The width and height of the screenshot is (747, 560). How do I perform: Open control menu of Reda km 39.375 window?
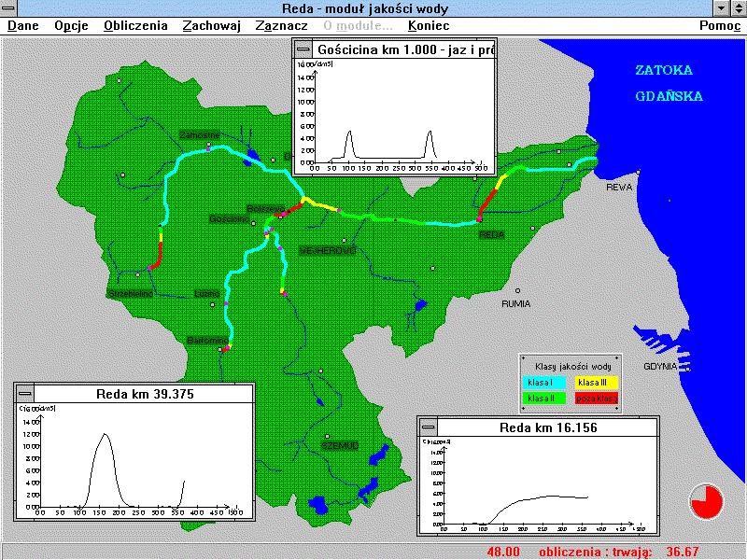[x=25, y=394]
